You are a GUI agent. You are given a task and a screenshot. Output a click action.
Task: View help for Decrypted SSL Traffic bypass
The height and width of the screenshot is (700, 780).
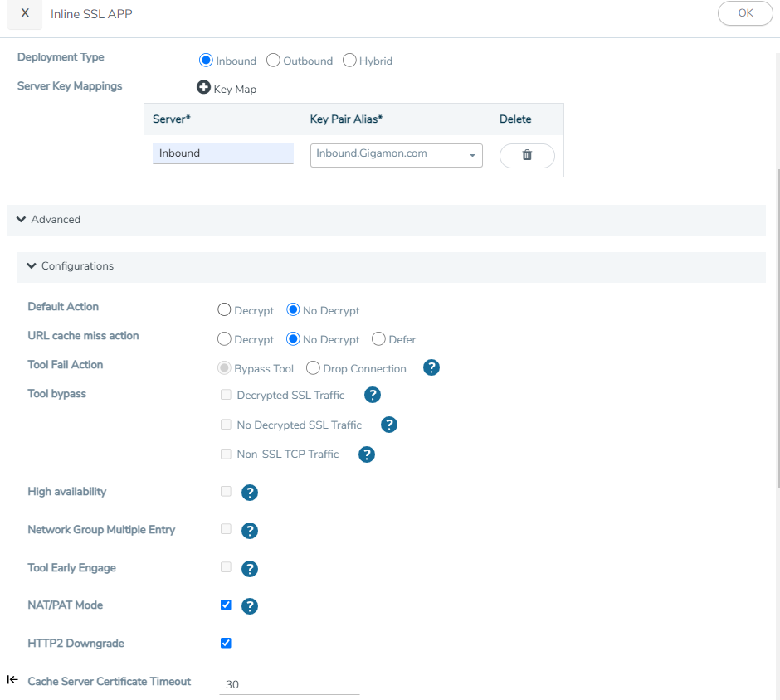[x=372, y=395]
